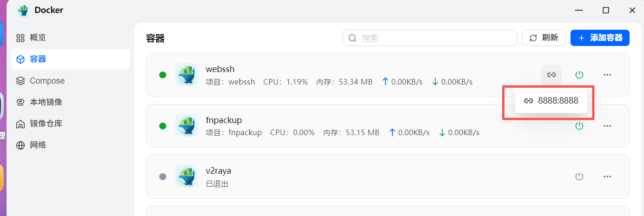
Task: Click the webssh container whale icon
Action: pyautogui.click(x=186, y=75)
